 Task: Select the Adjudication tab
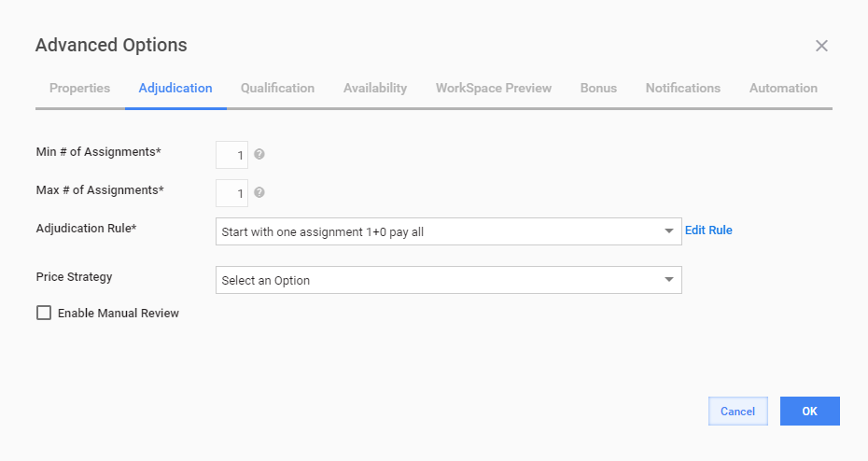(x=175, y=88)
